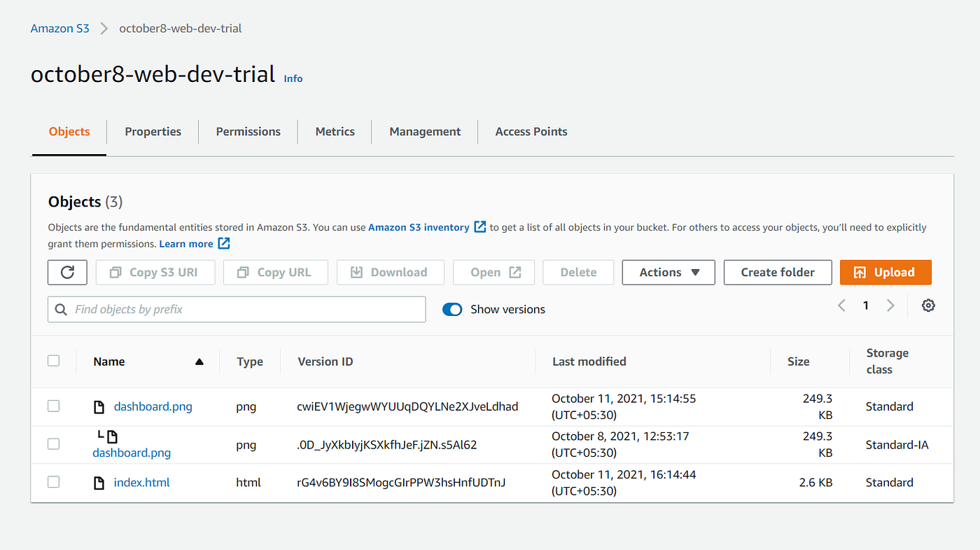Open the settings gear for table preferences
980x550 pixels.
[928, 305]
